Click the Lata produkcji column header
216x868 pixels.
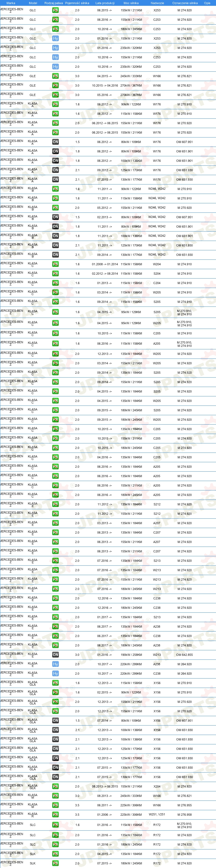point(105,3)
